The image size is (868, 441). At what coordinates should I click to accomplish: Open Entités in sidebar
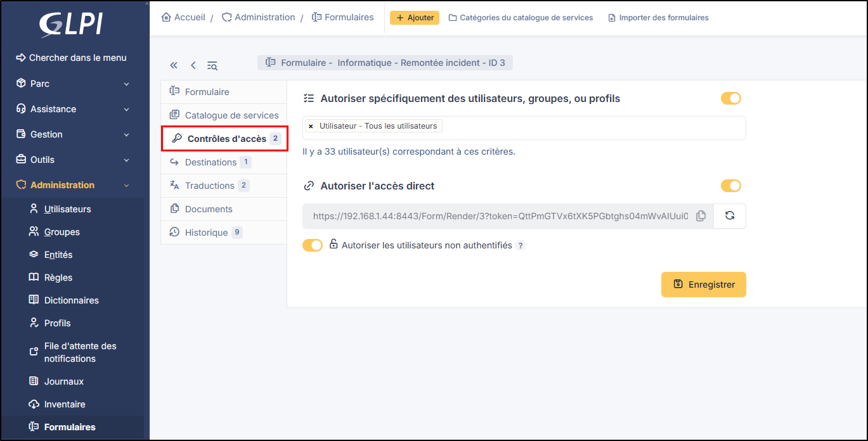[58, 255]
